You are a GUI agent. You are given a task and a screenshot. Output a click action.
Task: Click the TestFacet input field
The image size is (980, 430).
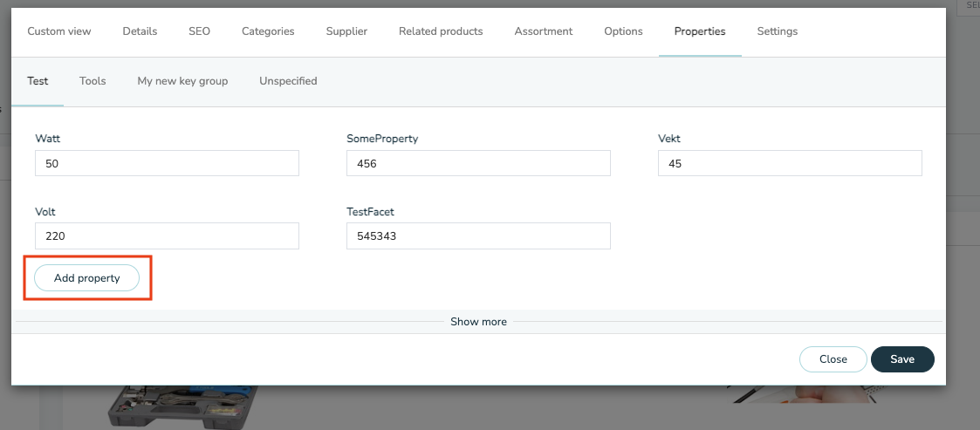478,236
